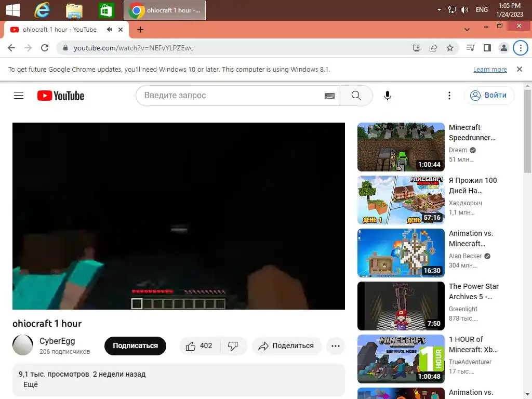Dismiss the Chrome update notice bar
Screen dimensions: 532x399
tap(519, 69)
